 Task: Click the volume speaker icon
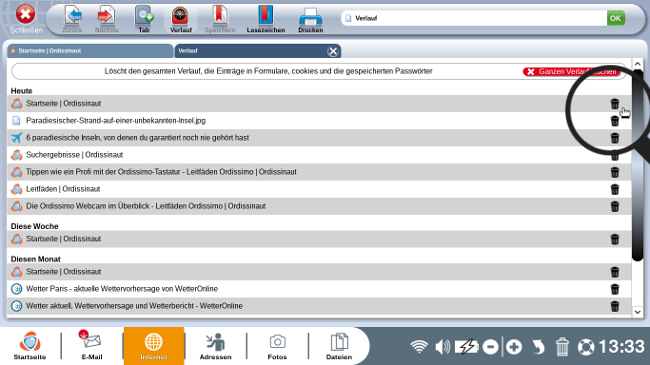coord(443,346)
